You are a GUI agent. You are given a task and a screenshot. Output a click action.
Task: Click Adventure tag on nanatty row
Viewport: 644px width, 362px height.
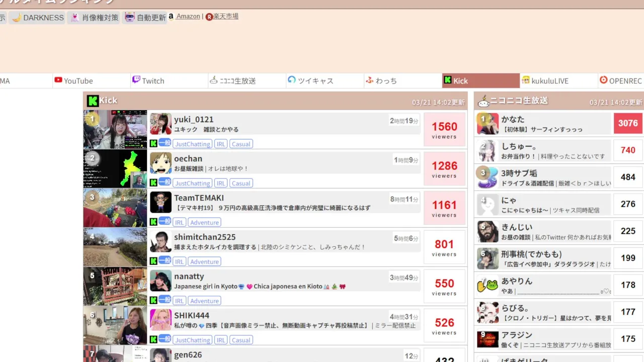[x=204, y=301]
